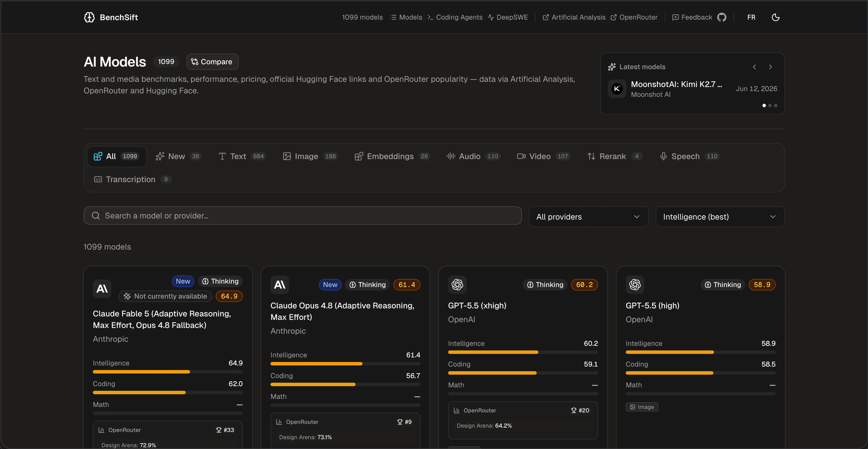Open Claude Fable 5 model title

click(162, 319)
